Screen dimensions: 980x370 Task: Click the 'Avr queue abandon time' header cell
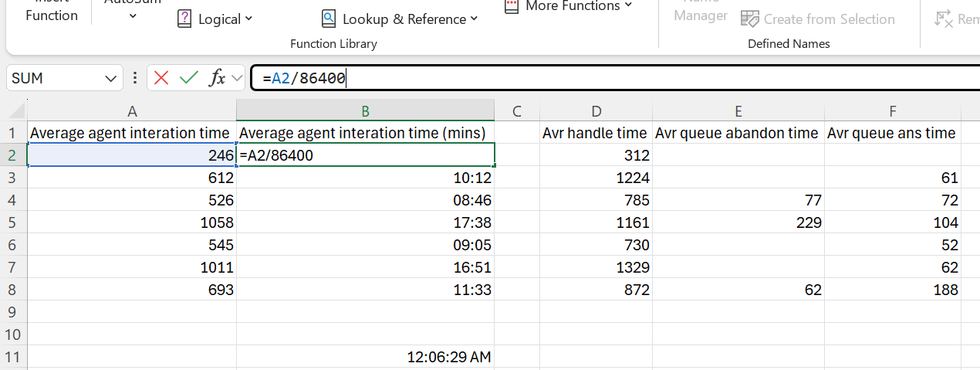[738, 133]
